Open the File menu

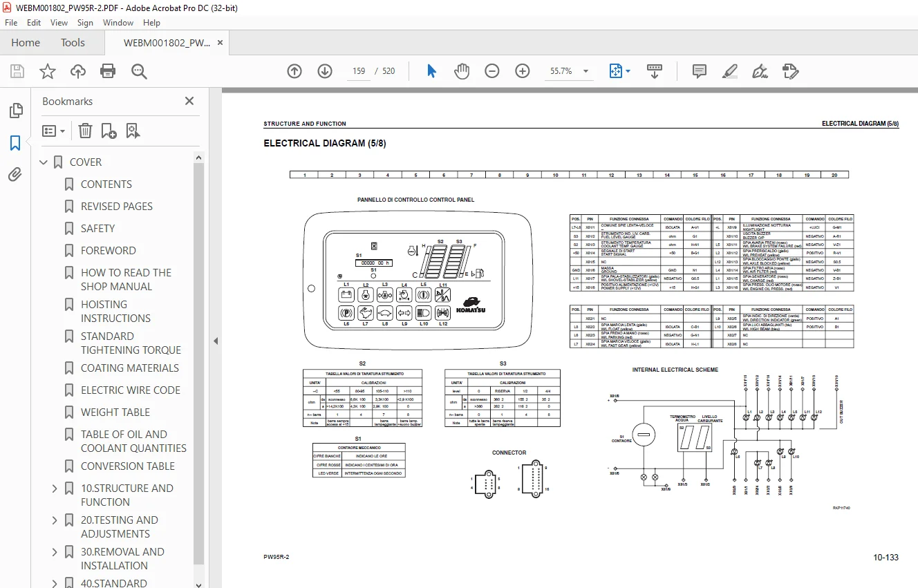11,23
